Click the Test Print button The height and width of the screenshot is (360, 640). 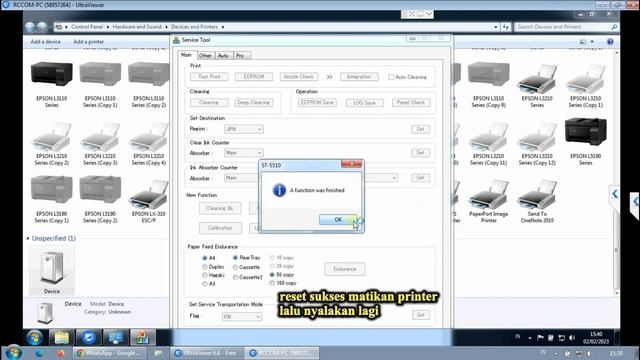pyautogui.click(x=209, y=77)
